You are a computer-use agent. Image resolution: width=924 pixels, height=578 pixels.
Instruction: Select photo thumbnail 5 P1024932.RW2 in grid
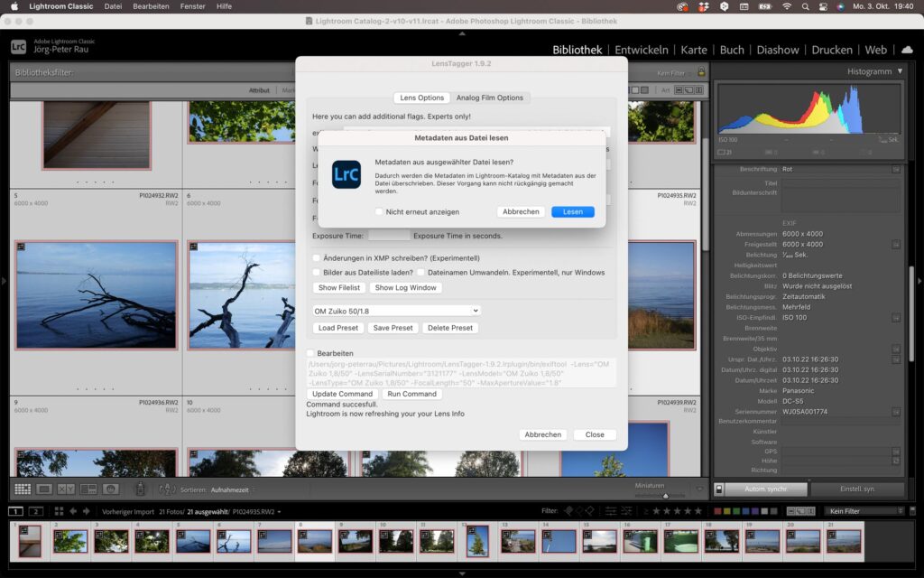[96, 295]
